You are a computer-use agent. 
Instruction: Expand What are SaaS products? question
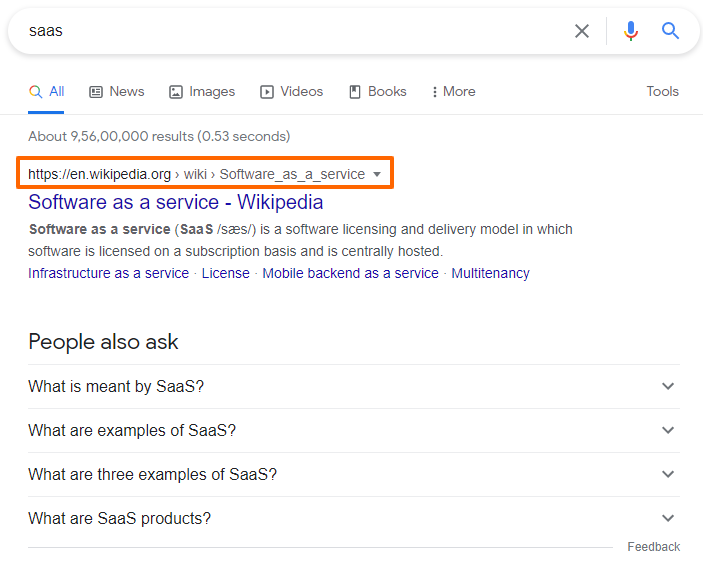click(x=354, y=518)
